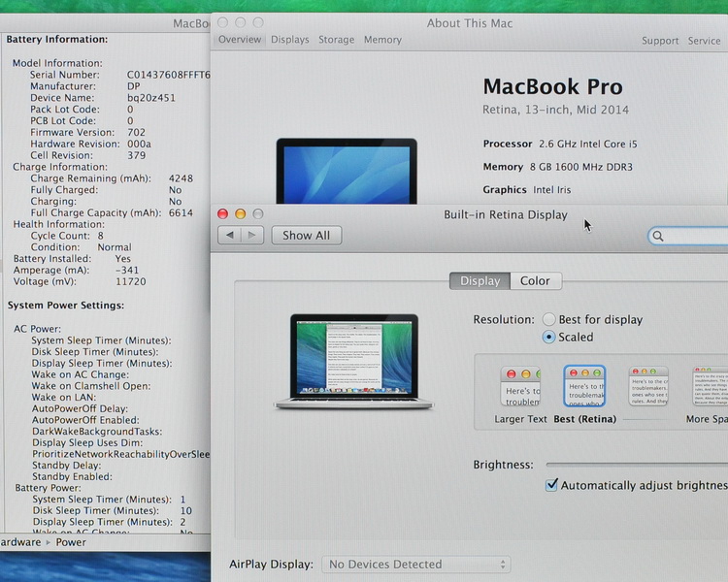This screenshot has height=582, width=728.
Task: Click the Cell Revision value 379
Action: pyautogui.click(x=136, y=155)
